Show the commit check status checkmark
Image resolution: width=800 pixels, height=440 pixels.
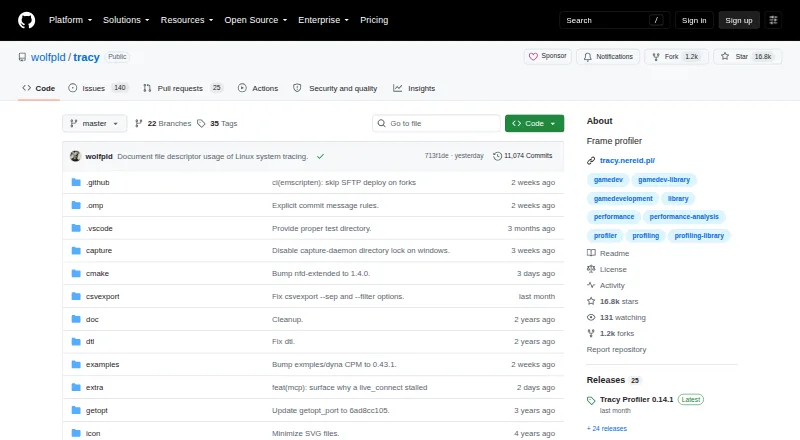(320, 157)
